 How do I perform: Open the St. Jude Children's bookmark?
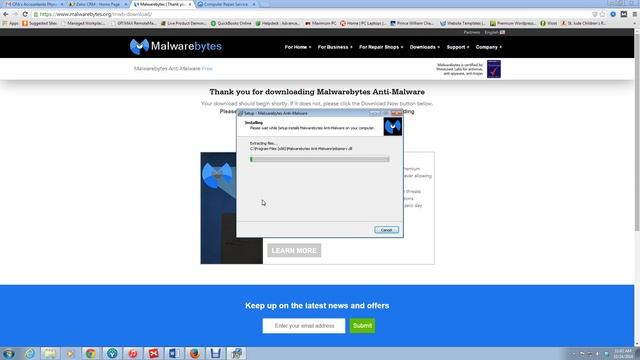tap(584, 23)
